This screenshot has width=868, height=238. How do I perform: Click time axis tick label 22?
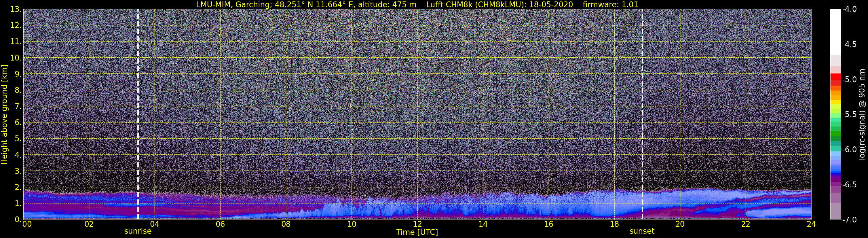(746, 224)
